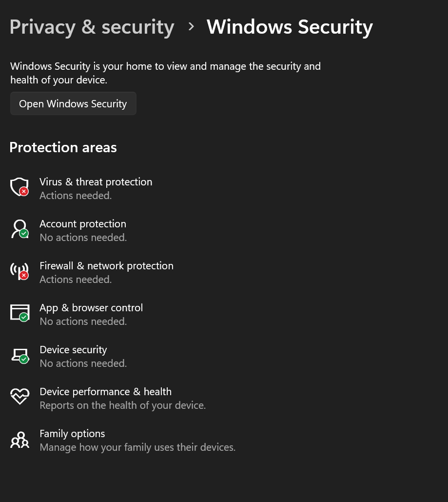Click the Virus & threat protection shield icon
This screenshot has width=448, height=502.
click(19, 187)
